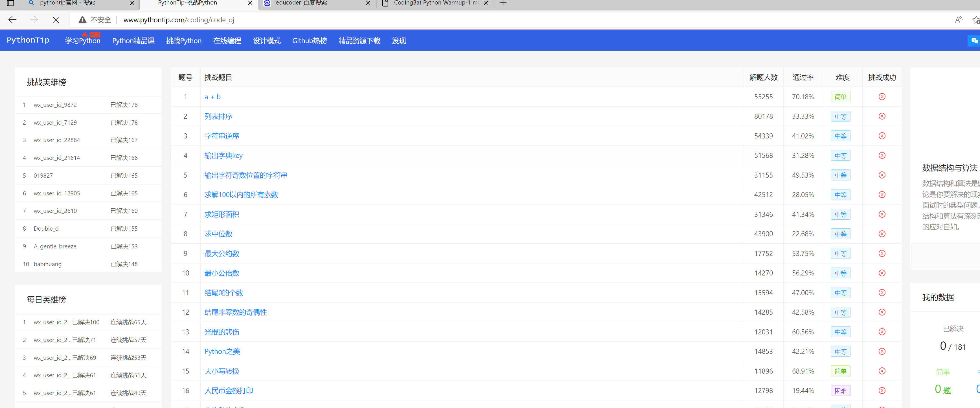Close the CodingBat Python Warmup-1 tab

(x=486, y=3)
